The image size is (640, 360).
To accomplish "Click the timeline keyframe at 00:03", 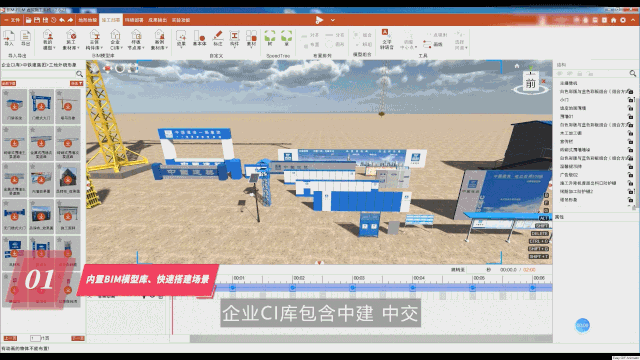I will point(353,288).
